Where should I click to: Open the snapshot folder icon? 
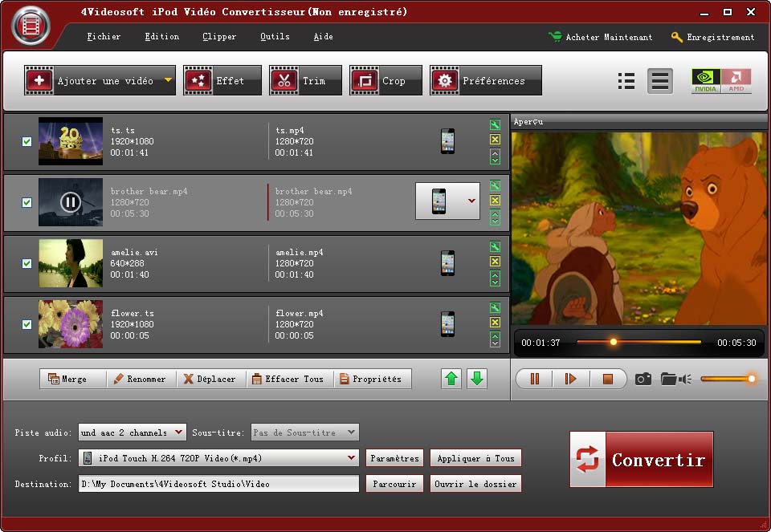tap(668, 379)
